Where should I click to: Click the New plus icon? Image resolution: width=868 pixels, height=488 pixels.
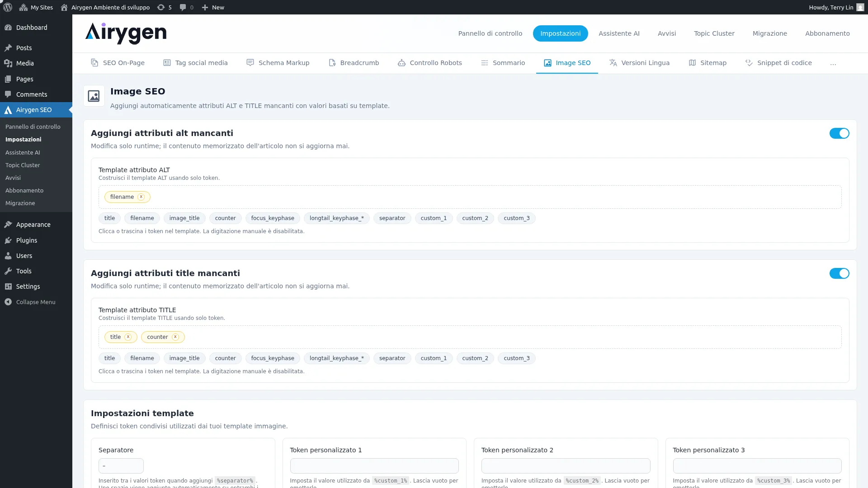pyautogui.click(x=205, y=7)
